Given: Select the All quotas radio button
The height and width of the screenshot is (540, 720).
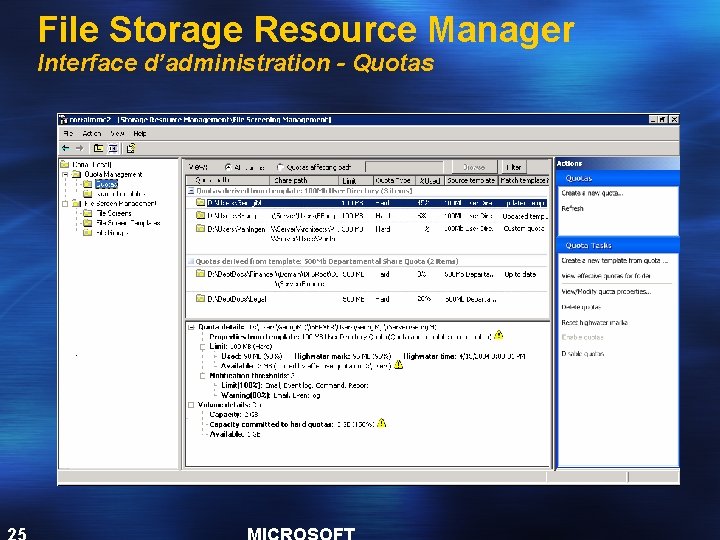Looking at the screenshot, I should click(228, 167).
